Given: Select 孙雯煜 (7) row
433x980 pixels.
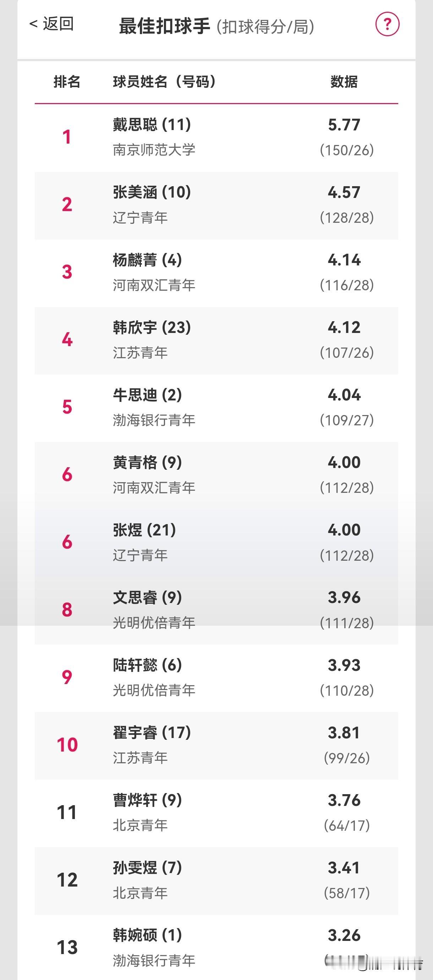Looking at the screenshot, I should coord(216,881).
